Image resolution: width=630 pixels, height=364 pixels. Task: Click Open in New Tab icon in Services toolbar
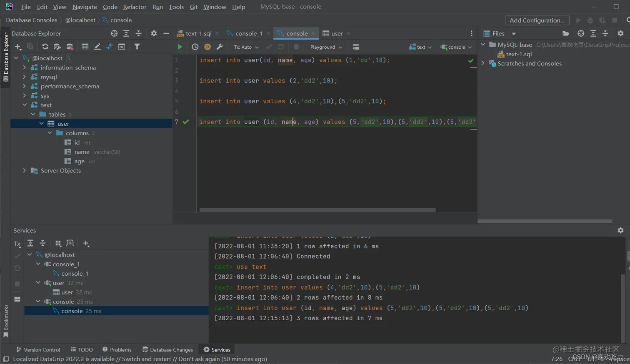pos(70,243)
